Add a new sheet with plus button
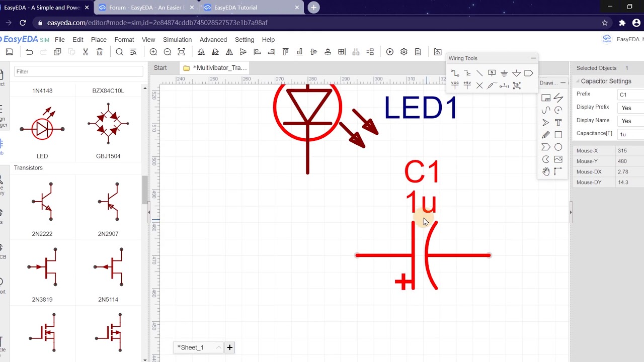The image size is (644, 362). [230, 347]
